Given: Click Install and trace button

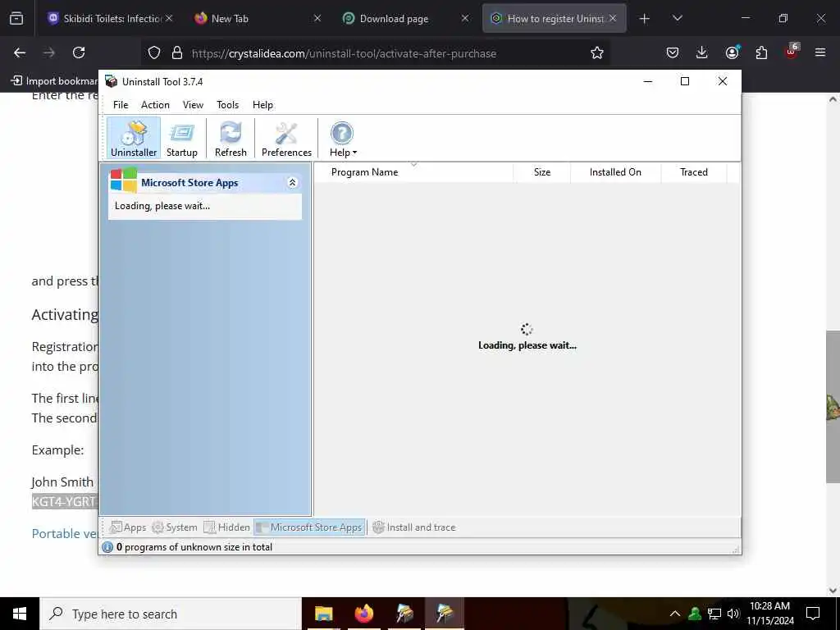Looking at the screenshot, I should pos(413,527).
